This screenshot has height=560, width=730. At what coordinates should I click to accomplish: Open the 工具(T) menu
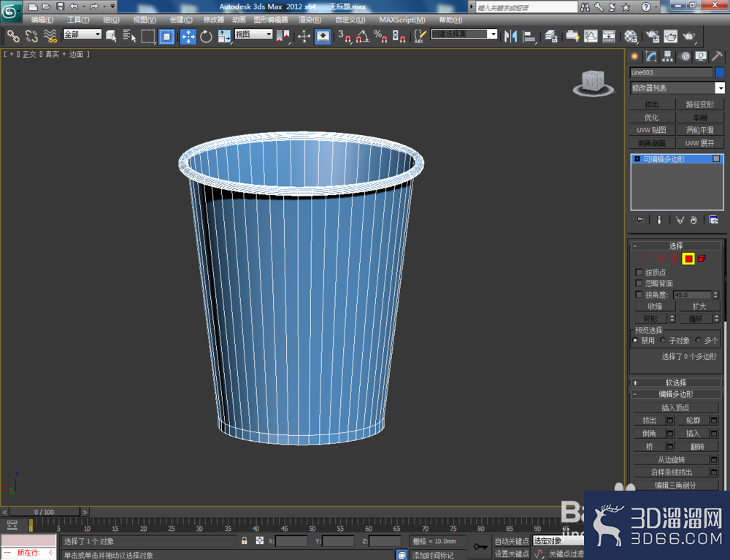78,20
